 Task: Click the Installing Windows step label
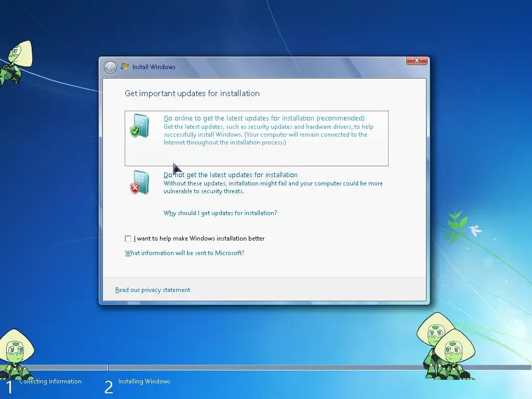click(x=144, y=381)
